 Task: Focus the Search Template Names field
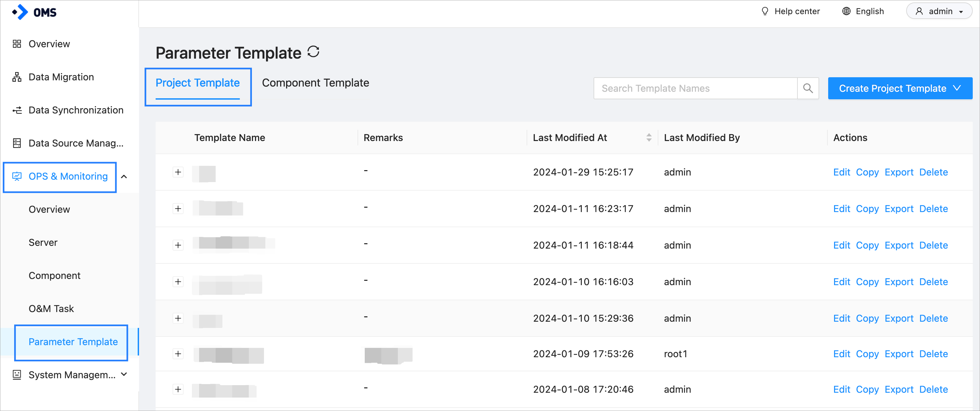(x=695, y=88)
